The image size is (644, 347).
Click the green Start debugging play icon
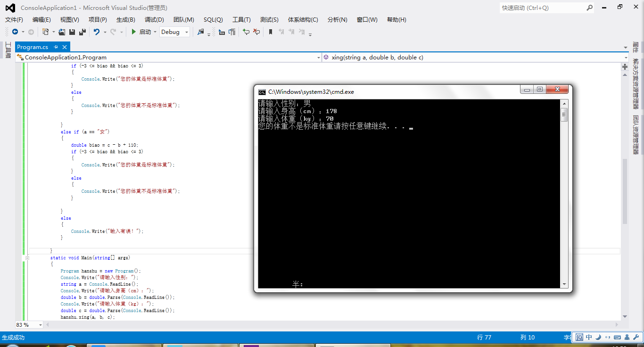coord(134,32)
